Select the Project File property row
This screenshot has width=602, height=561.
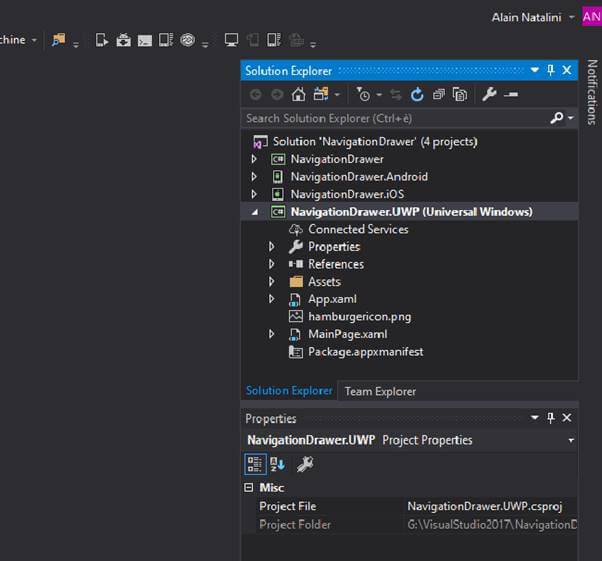pyautogui.click(x=417, y=506)
